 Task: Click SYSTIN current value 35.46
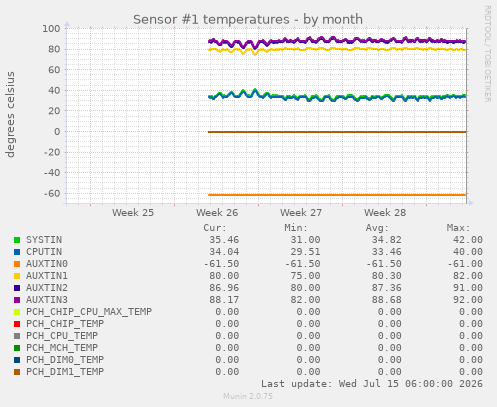224,240
